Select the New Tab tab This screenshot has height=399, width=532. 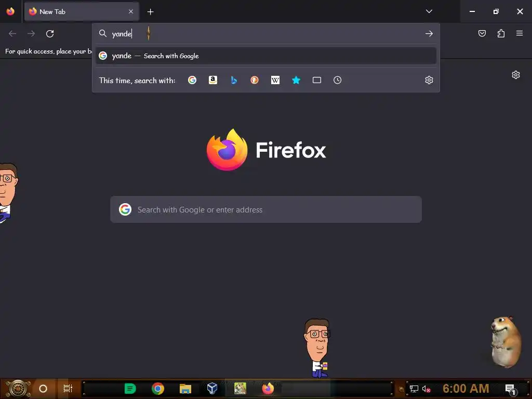(82, 11)
